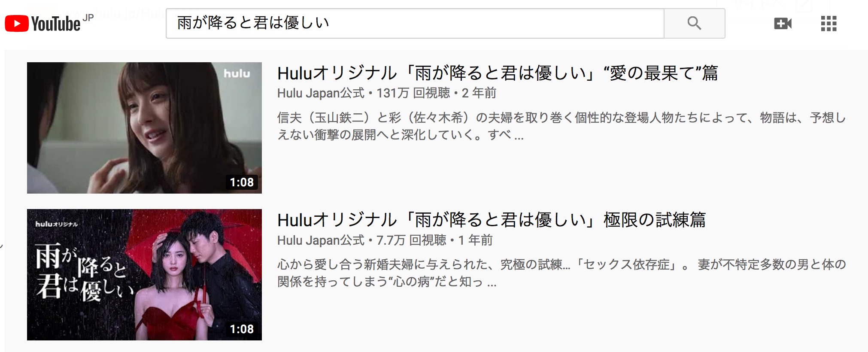Open video title ending with “愛の最果て”篇

498,73
